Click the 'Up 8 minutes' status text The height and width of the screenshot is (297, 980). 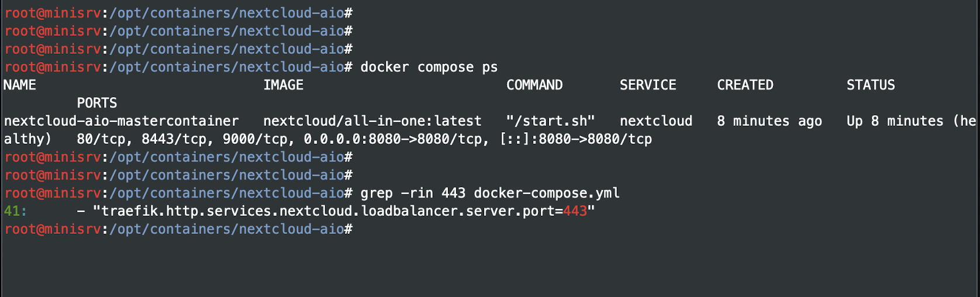pyautogui.click(x=895, y=122)
